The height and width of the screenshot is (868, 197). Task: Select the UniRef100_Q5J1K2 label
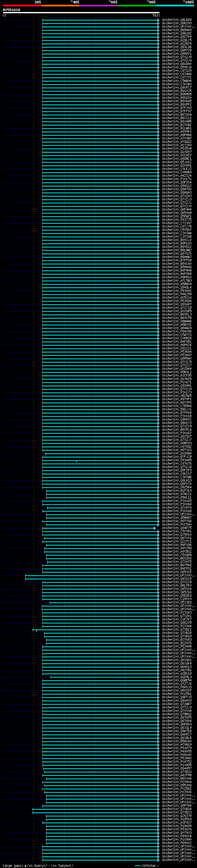click(x=177, y=162)
